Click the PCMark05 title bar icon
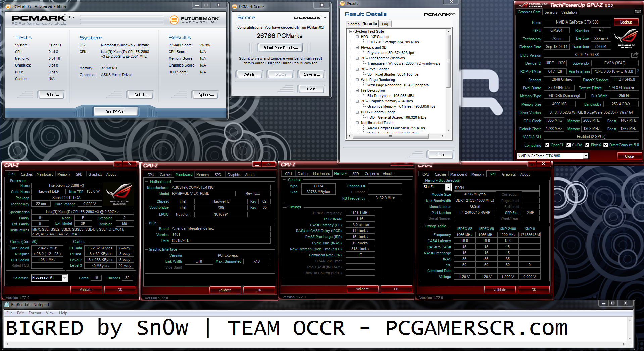This screenshot has height=351, width=644. click(x=8, y=6)
